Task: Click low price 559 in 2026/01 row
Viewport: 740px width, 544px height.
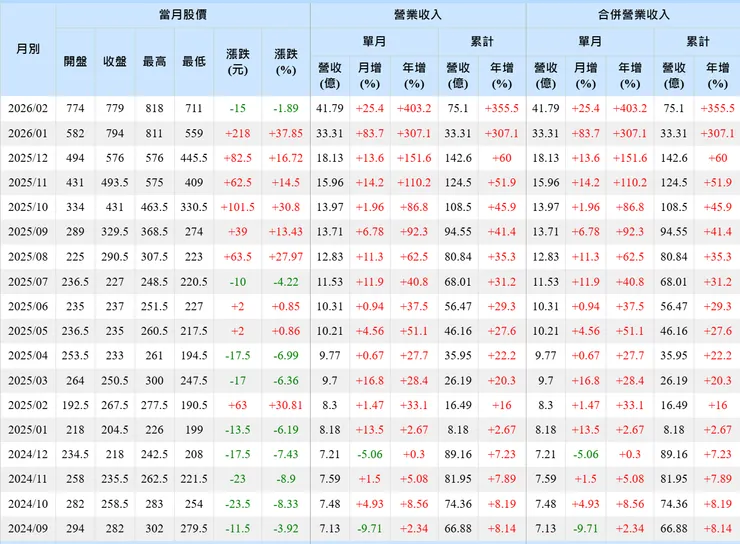Action: coord(194,134)
